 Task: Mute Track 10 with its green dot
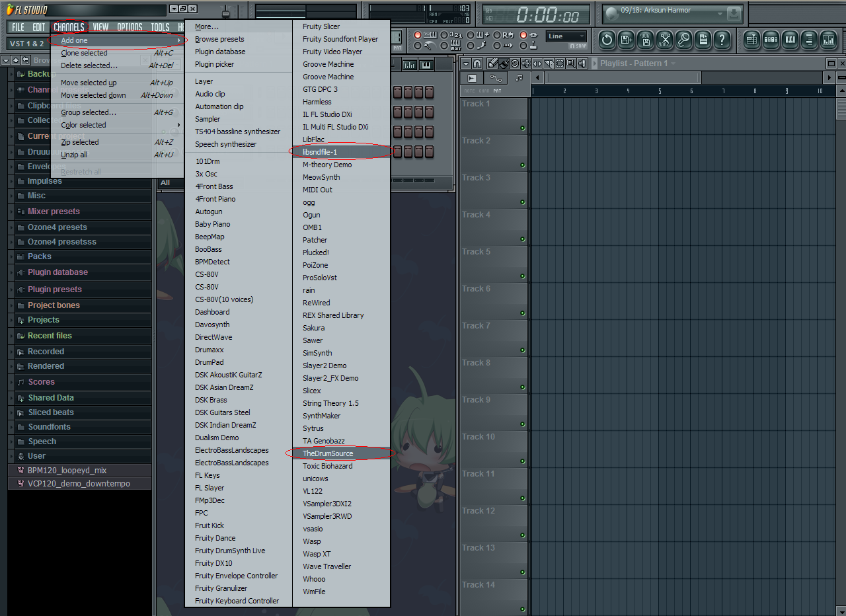click(522, 461)
